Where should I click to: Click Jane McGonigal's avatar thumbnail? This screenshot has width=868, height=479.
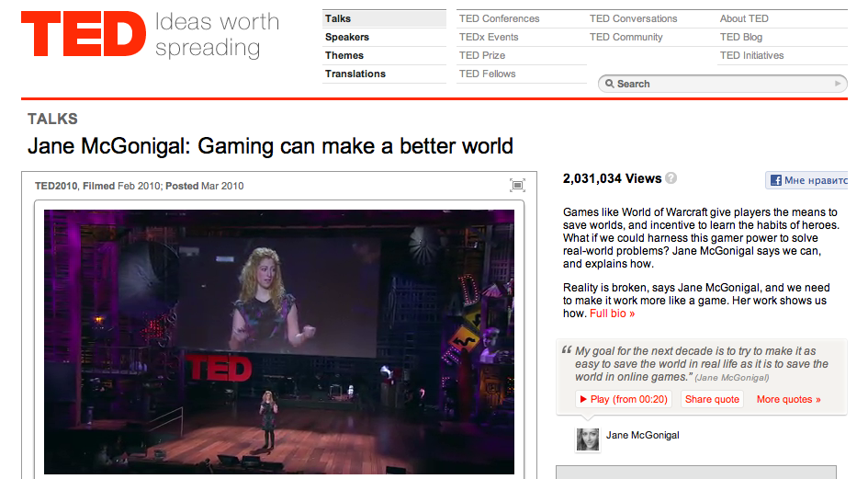[x=588, y=439]
